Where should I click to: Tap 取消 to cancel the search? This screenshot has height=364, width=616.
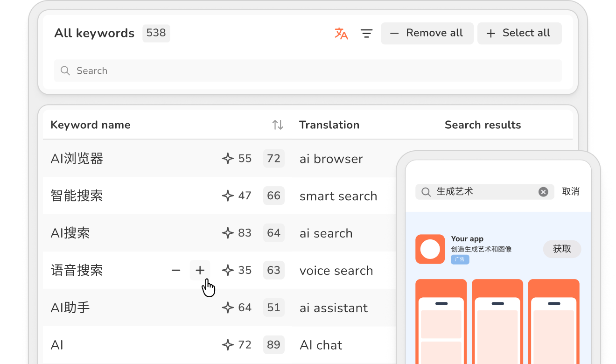coord(570,192)
